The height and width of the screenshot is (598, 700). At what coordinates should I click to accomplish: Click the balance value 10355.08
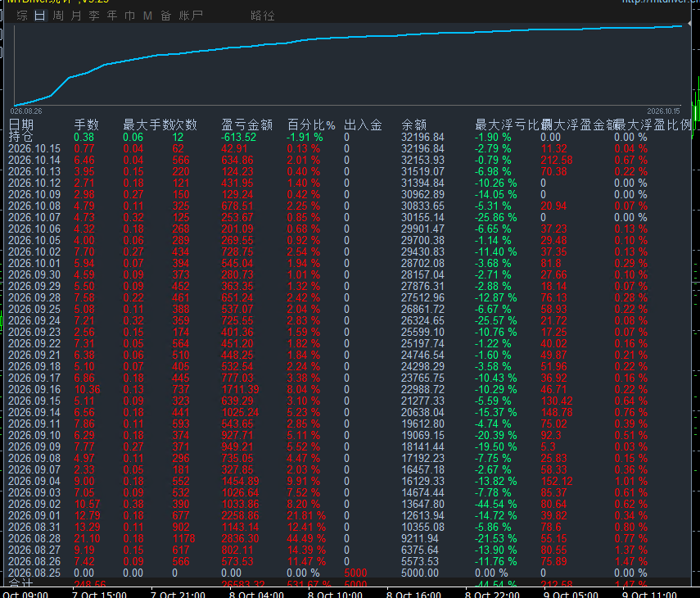pos(422,527)
